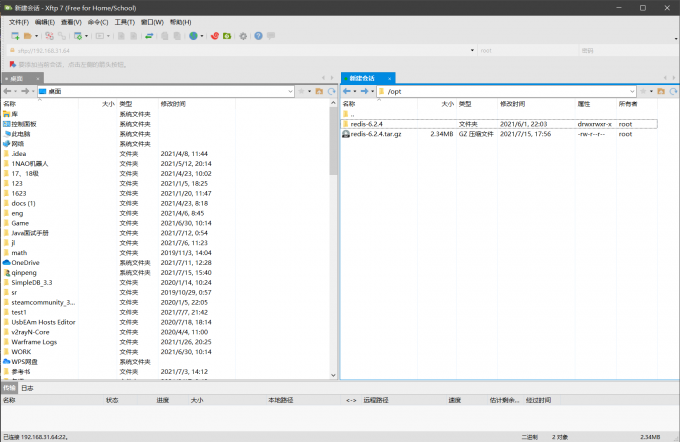Viewport: 680px width, 442px height.
Task: Click the grayed speech bubble icon
Action: click(x=271, y=36)
